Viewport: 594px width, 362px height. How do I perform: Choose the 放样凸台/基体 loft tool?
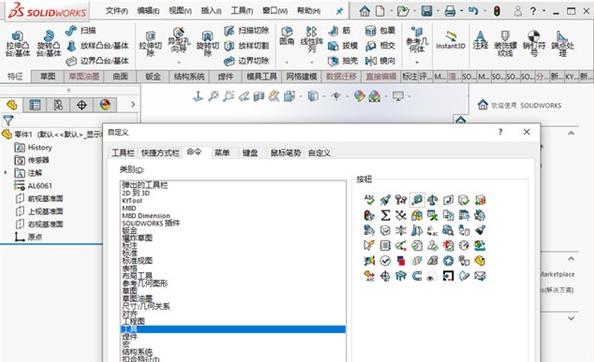click(98, 46)
